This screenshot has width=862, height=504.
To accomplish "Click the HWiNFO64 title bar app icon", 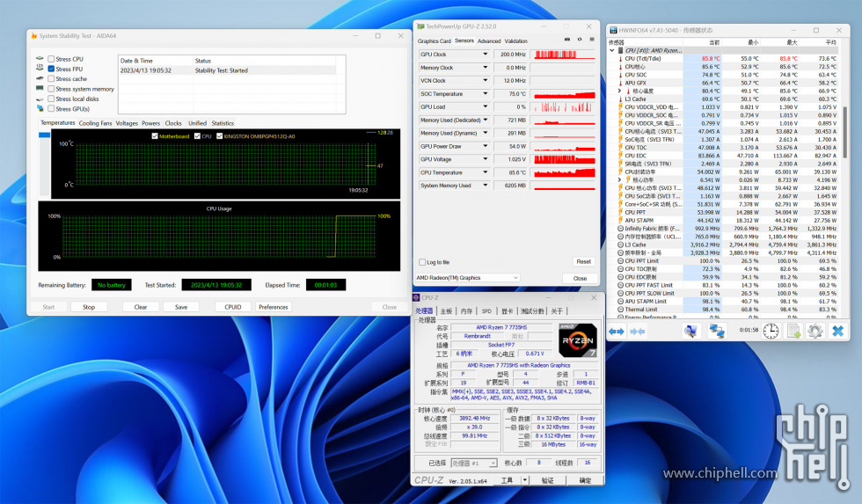I will [613, 30].
